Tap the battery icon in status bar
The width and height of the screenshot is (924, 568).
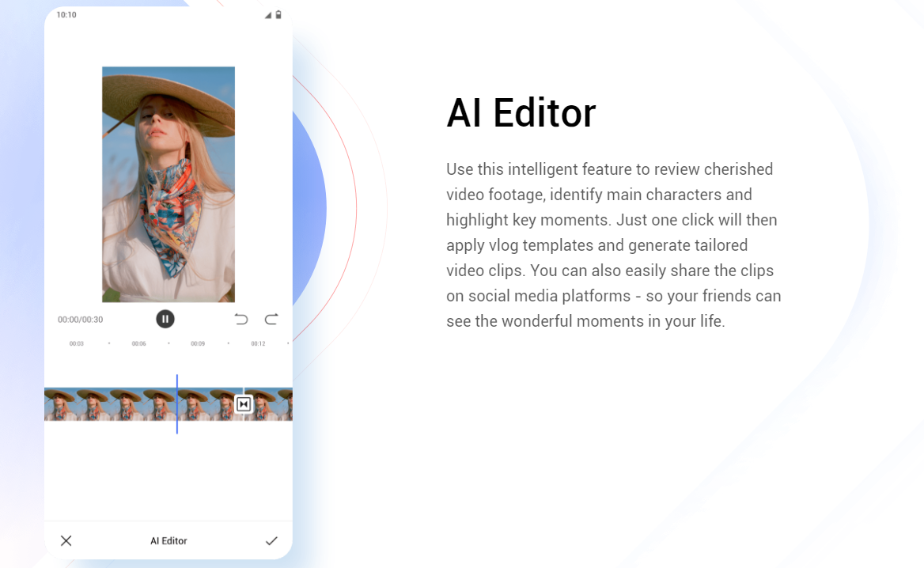[278, 15]
